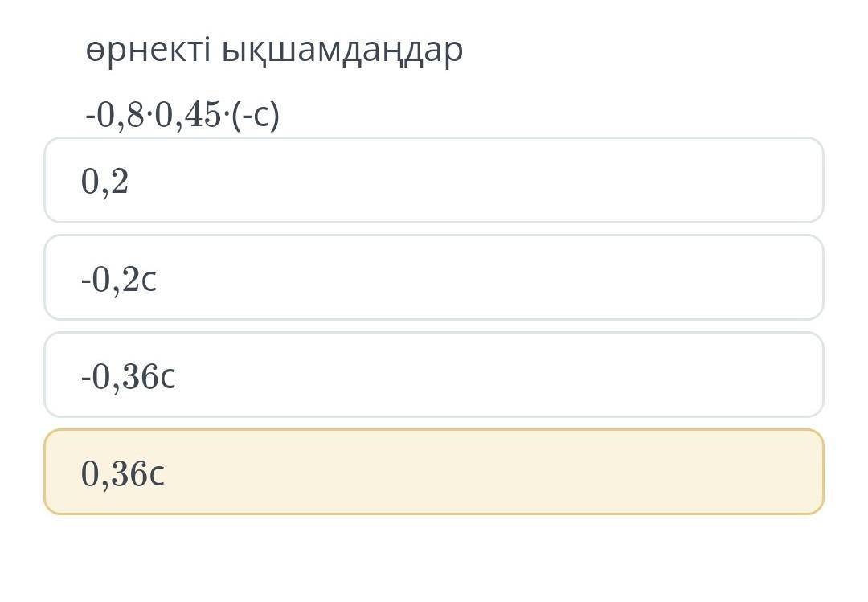This screenshot has height=602, width=868.
Task: Click the question heading өрнекті ықшамдаңдар
Action: pos(274,50)
